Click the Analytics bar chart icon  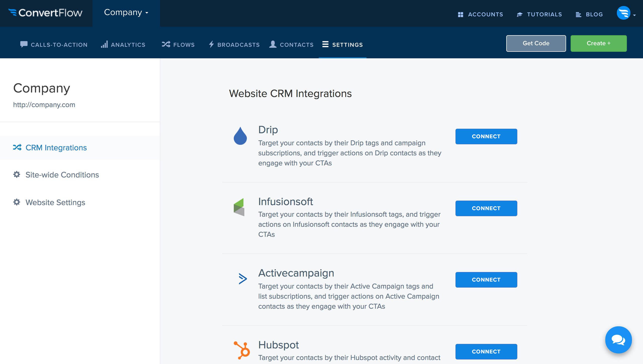point(104,44)
